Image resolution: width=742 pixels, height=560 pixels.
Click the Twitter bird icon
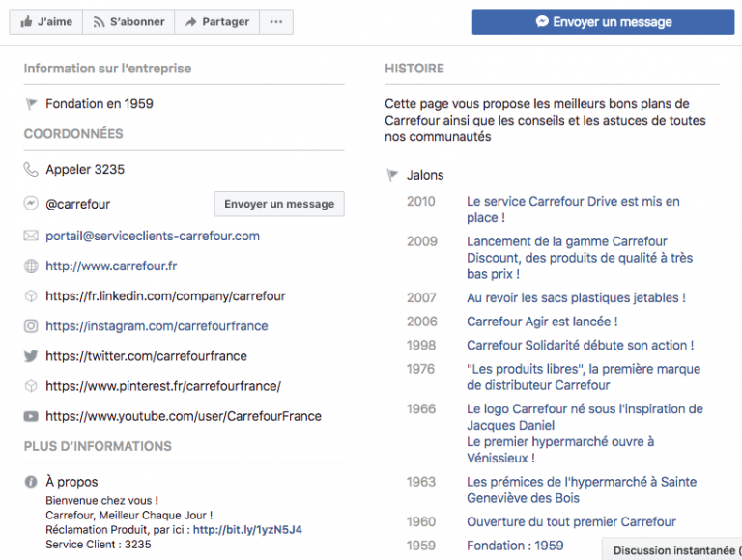click(x=31, y=356)
